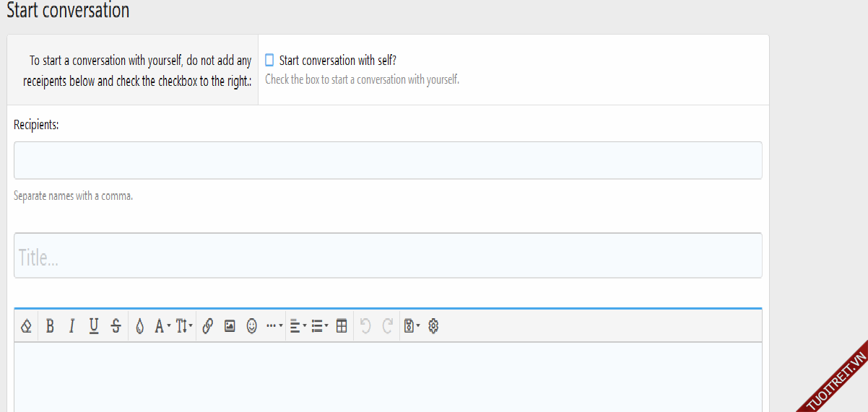Toggle BB code mode with the gear icon
868x412 pixels.
pos(433,326)
